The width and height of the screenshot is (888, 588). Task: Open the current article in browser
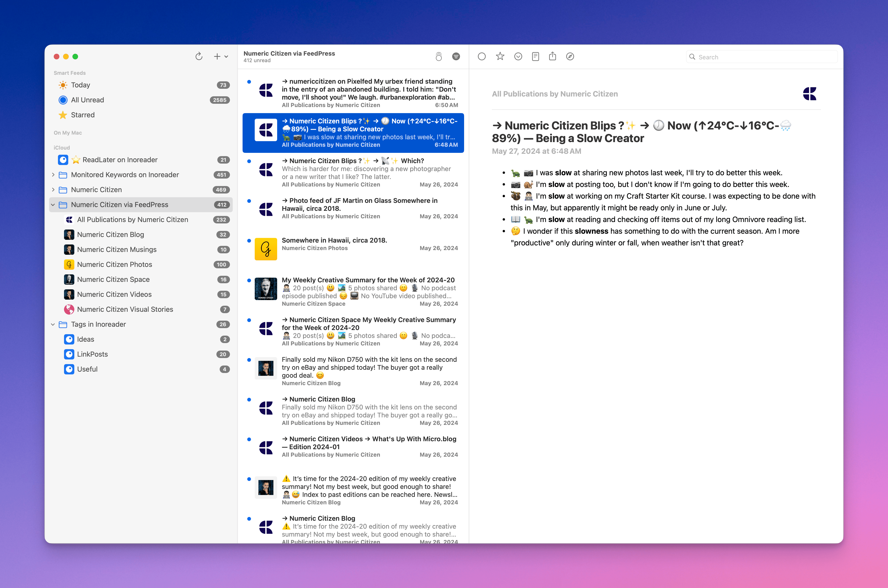click(x=570, y=56)
